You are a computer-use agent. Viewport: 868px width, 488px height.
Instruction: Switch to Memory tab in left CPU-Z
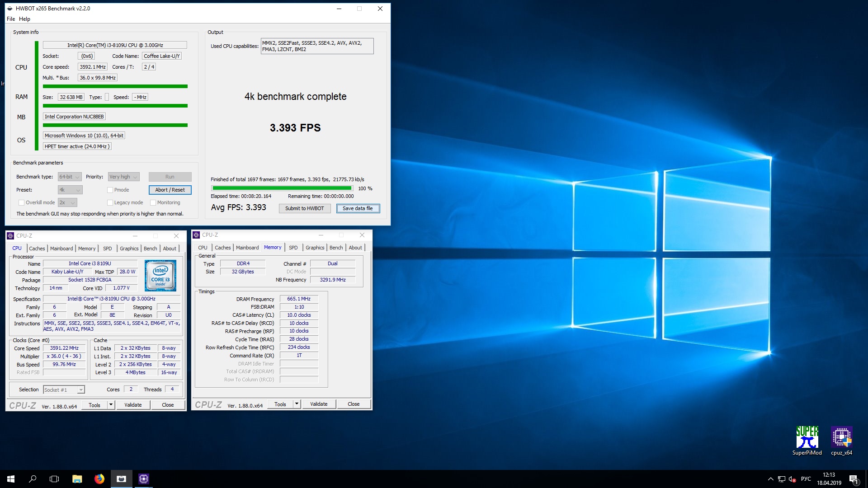(x=87, y=249)
